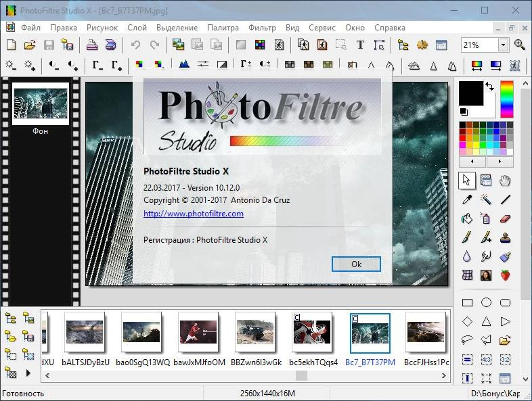
Task: Open the Выделение menu
Action: pyautogui.click(x=177, y=28)
